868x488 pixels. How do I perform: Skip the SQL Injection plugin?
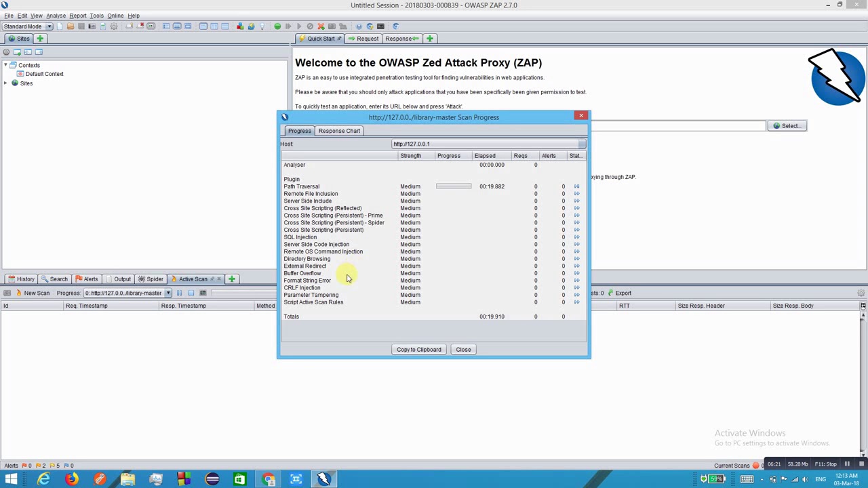click(x=577, y=237)
